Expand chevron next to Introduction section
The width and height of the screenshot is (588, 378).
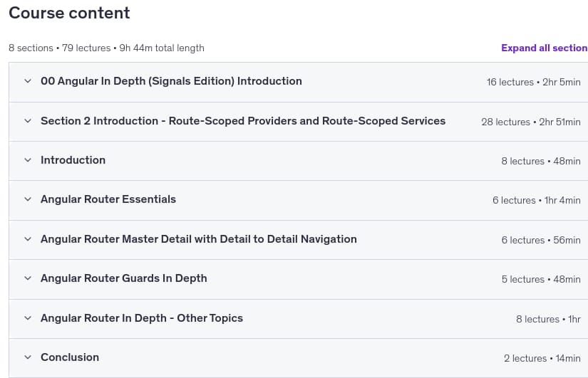pyautogui.click(x=28, y=160)
